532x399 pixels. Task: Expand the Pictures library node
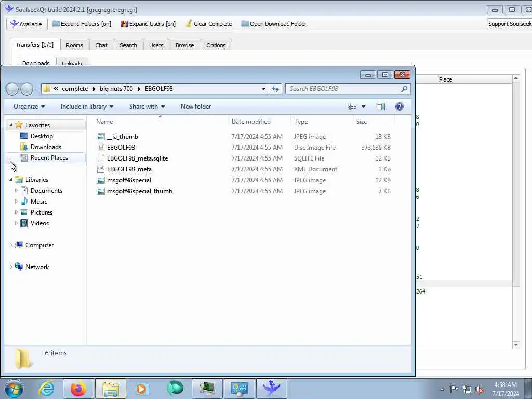[x=16, y=212]
